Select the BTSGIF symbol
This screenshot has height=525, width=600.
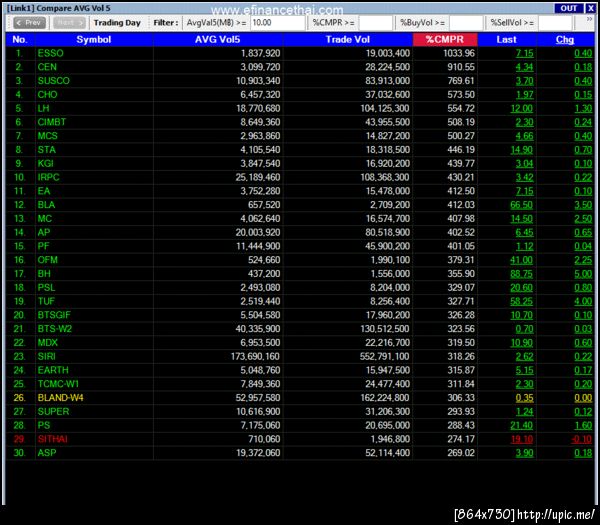(x=54, y=315)
